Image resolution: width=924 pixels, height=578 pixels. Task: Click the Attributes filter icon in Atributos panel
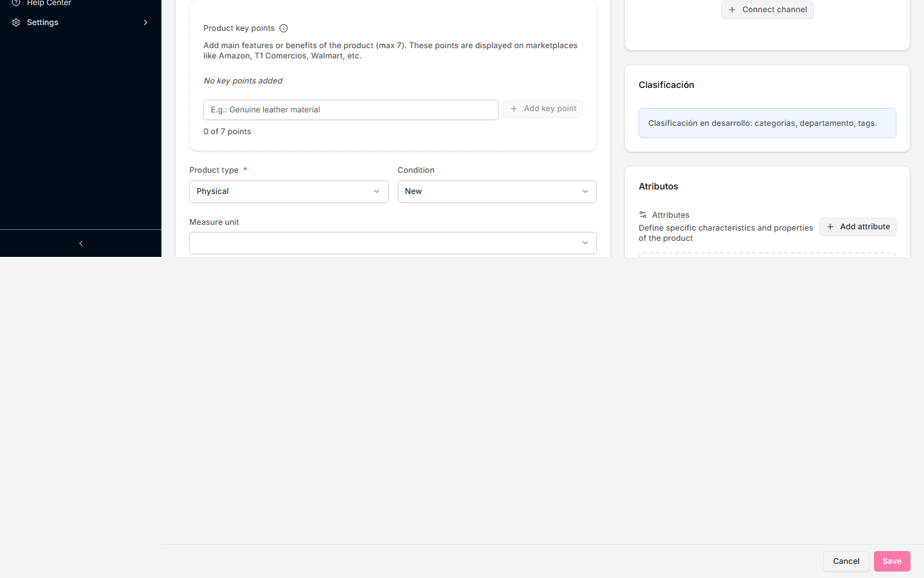(x=643, y=215)
